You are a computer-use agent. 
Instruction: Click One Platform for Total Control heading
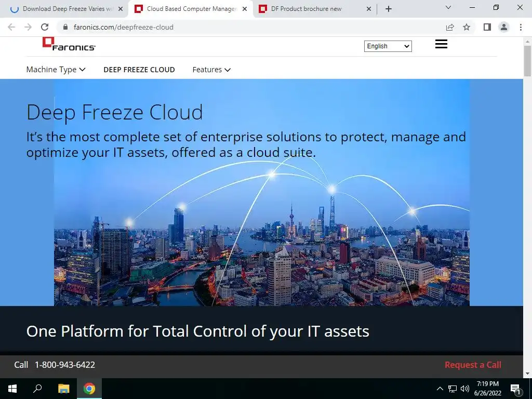pyautogui.click(x=198, y=331)
